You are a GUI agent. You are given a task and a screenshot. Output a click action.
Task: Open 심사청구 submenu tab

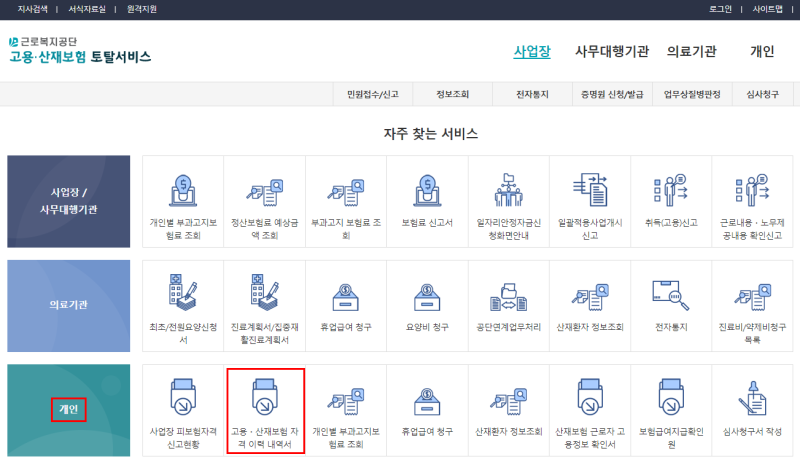coord(763,94)
